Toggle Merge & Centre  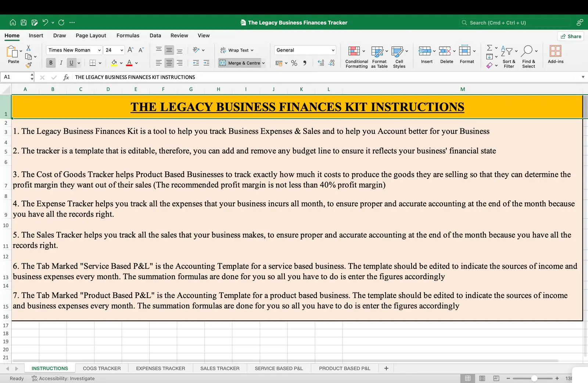(x=240, y=63)
